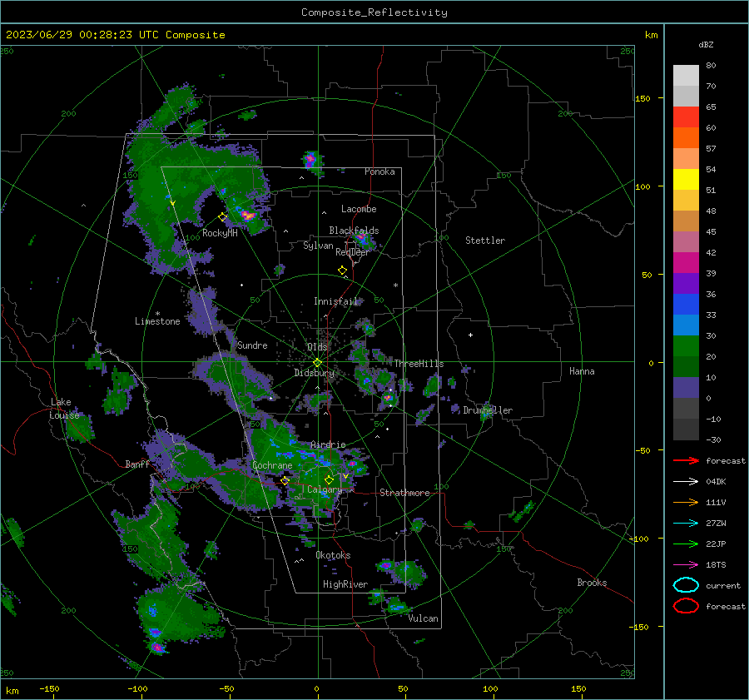The width and height of the screenshot is (749, 700).
Task: Click the cyan 27ZW arrow legend icon
Action: point(686,524)
